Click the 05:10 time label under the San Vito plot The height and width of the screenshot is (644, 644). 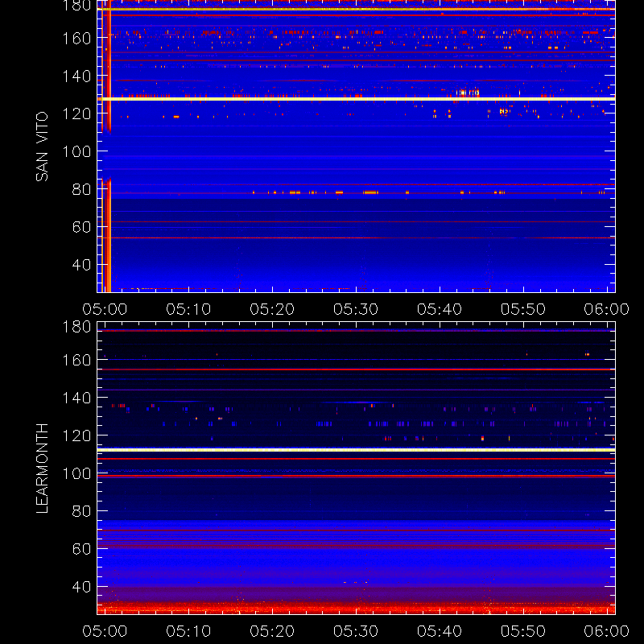(188, 309)
